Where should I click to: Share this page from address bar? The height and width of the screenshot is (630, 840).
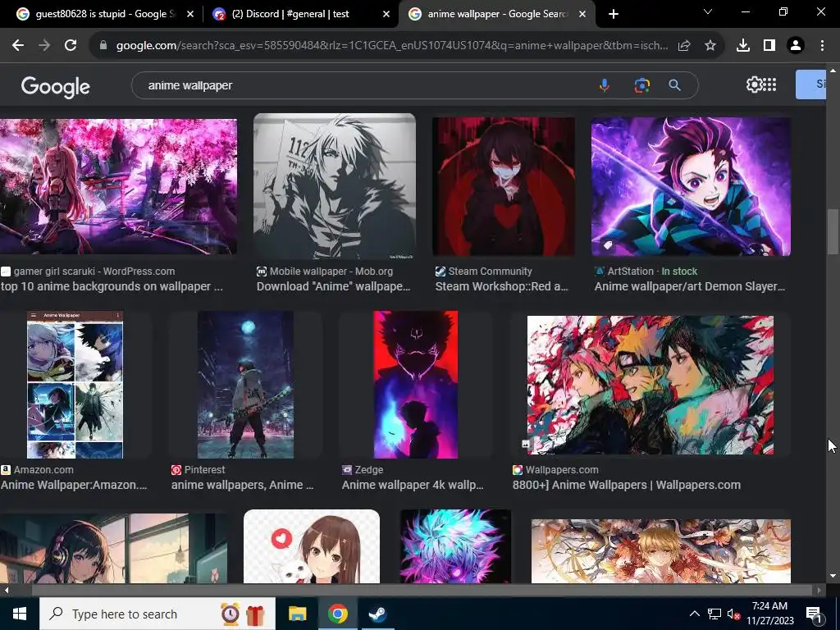(684, 46)
